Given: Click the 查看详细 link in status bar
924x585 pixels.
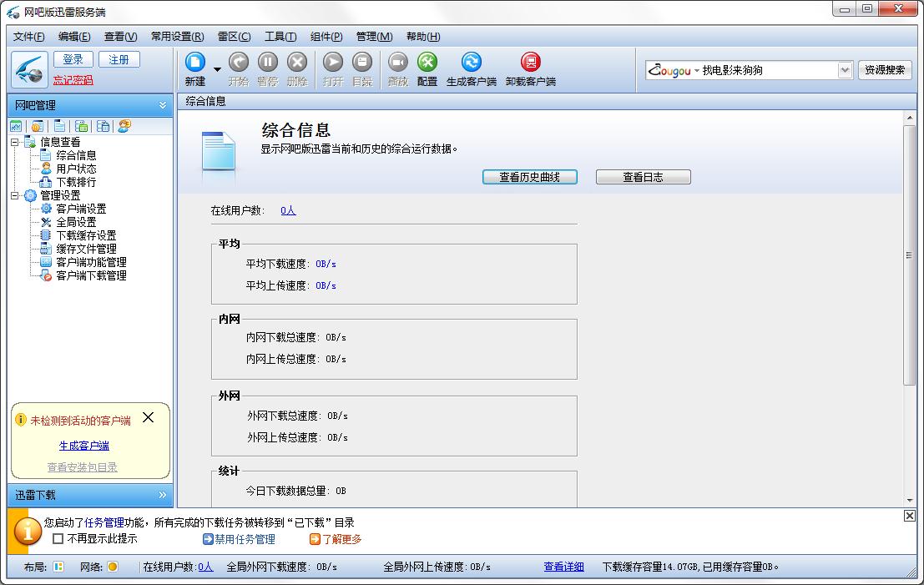Looking at the screenshot, I should click(563, 567).
